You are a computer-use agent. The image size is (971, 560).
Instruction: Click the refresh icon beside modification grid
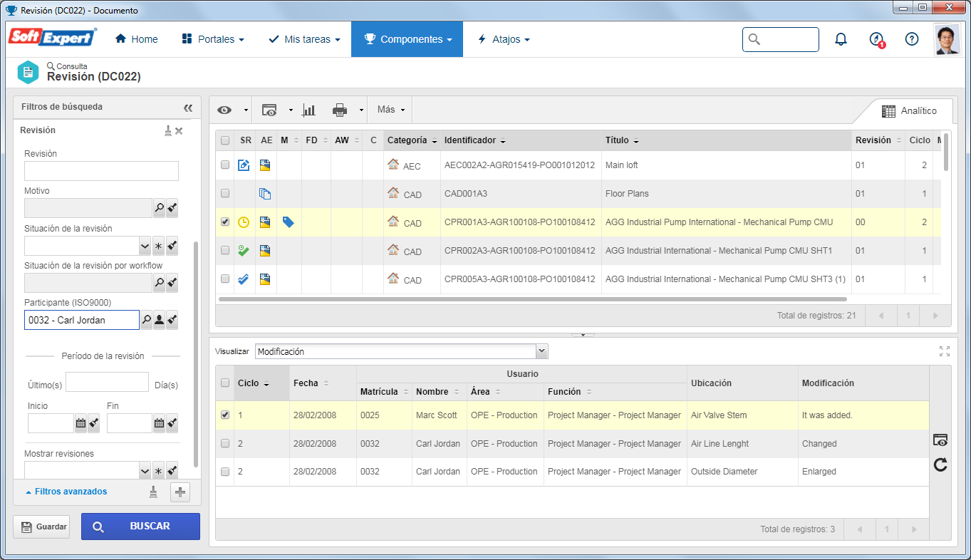click(x=940, y=465)
